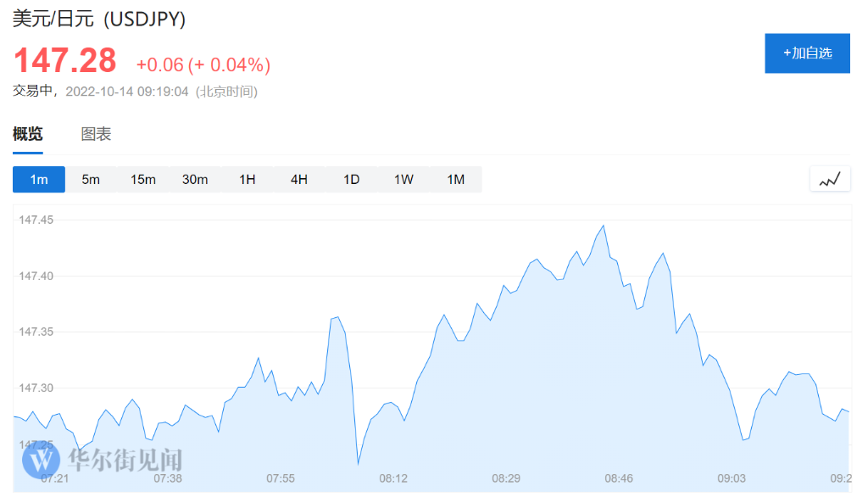
Task: Click the chart peak near 08:46
Action: (x=603, y=226)
